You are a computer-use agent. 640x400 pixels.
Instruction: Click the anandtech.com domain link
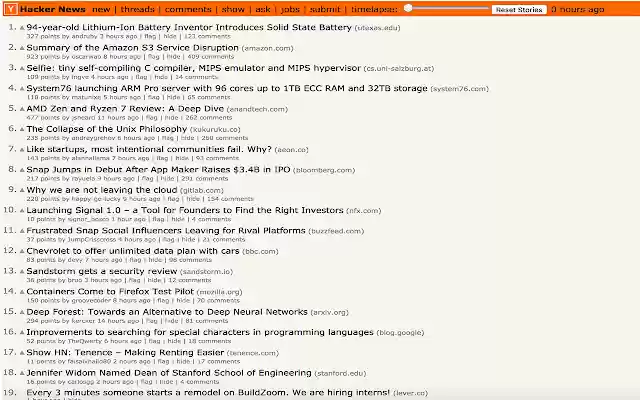[x=257, y=109]
